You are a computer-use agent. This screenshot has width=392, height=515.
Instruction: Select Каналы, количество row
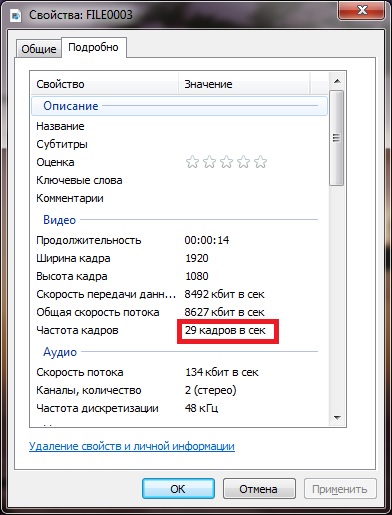[x=179, y=390]
